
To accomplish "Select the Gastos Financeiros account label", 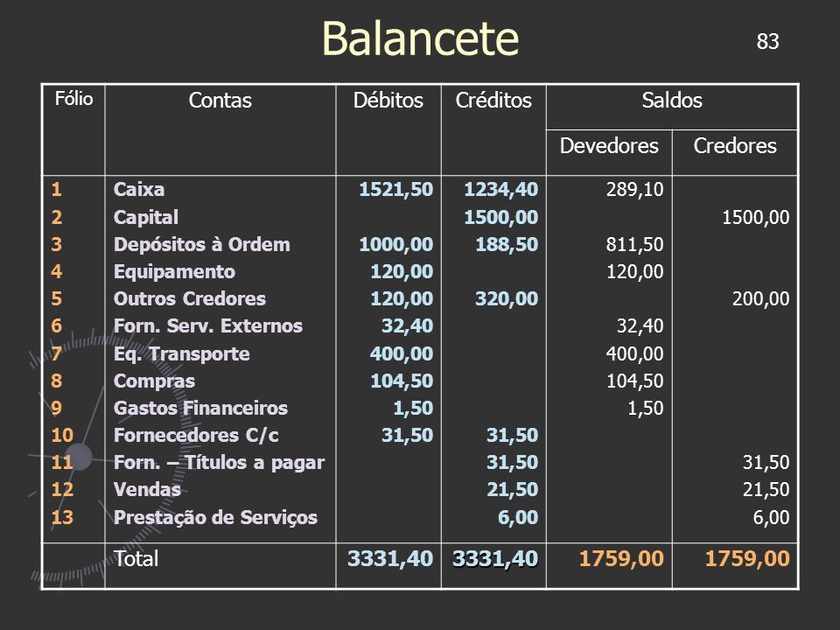I will click(201, 409).
